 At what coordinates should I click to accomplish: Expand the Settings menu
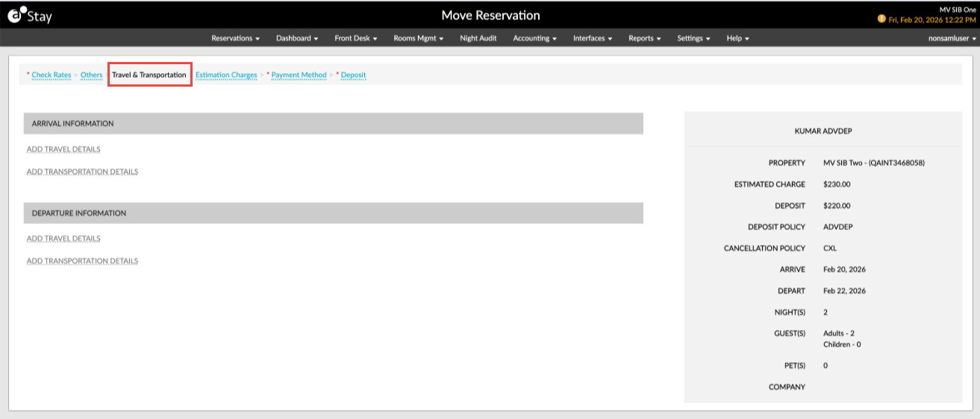click(693, 38)
